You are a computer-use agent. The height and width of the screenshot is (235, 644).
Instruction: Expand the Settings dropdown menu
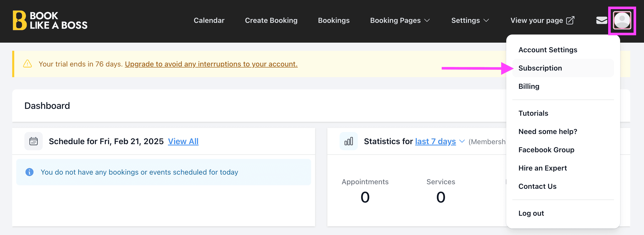pyautogui.click(x=470, y=20)
